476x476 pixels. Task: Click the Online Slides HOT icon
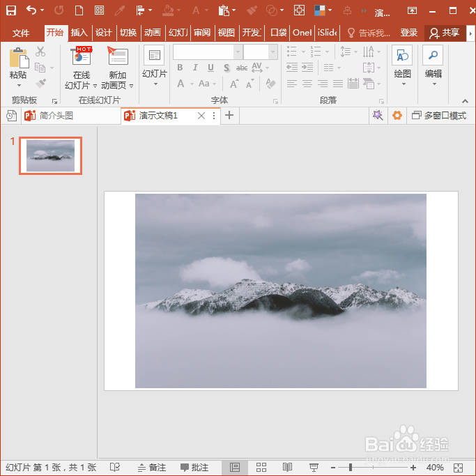pos(82,56)
